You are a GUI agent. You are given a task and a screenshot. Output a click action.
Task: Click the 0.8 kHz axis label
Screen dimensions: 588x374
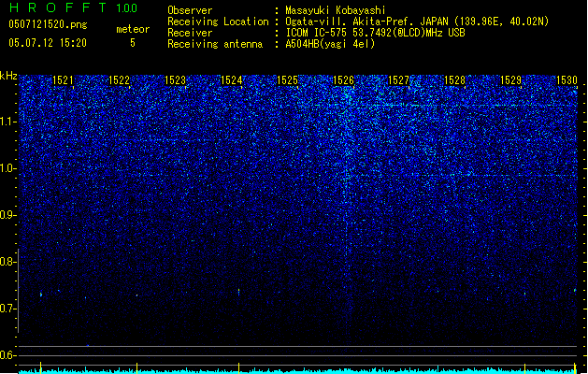(8, 262)
